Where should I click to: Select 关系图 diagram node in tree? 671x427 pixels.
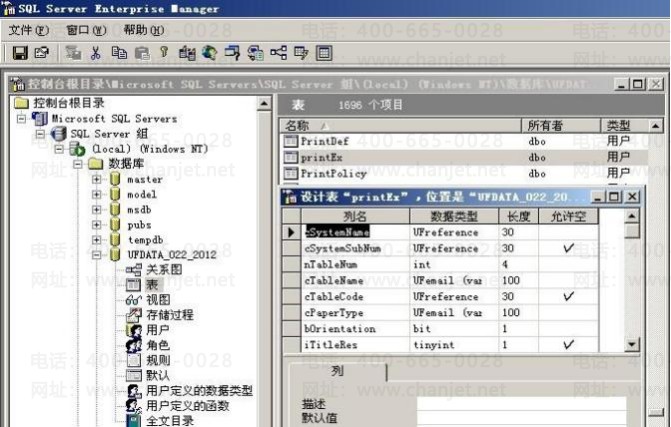pos(164,270)
